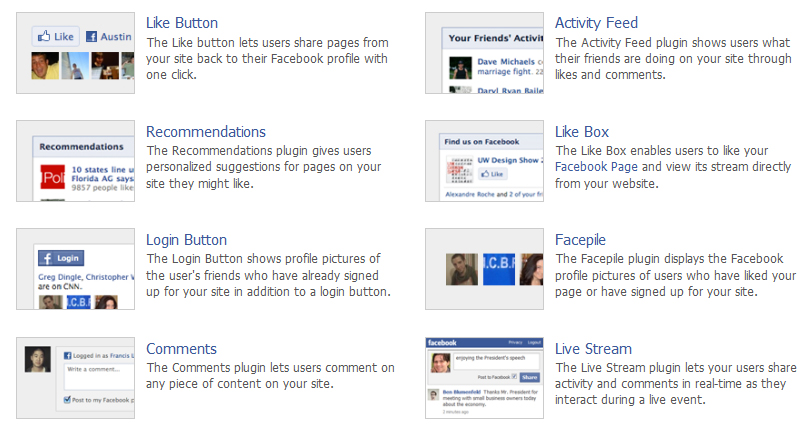Viewport: 812px width, 429px height.
Task: Open the Live Stream plugin thumbnail
Action: pyautogui.click(x=484, y=377)
